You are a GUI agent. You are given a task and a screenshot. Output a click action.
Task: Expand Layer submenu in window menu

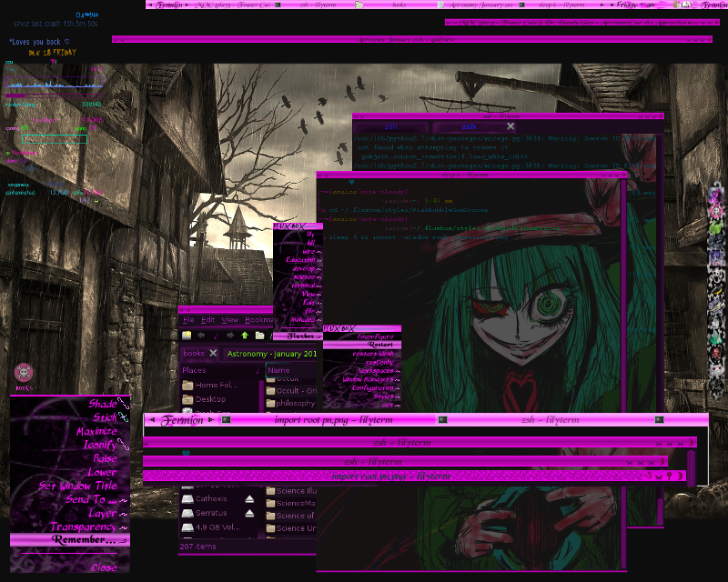coord(70,513)
